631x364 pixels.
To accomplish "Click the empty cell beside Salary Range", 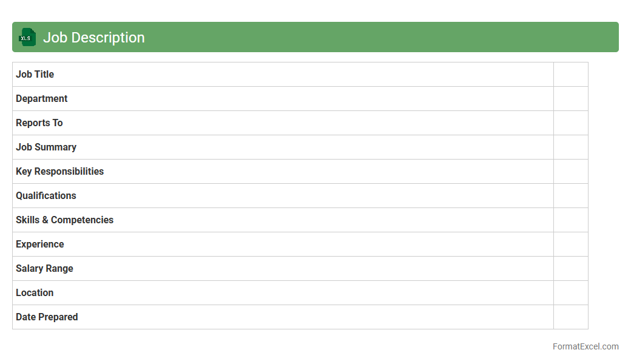I will [x=570, y=268].
